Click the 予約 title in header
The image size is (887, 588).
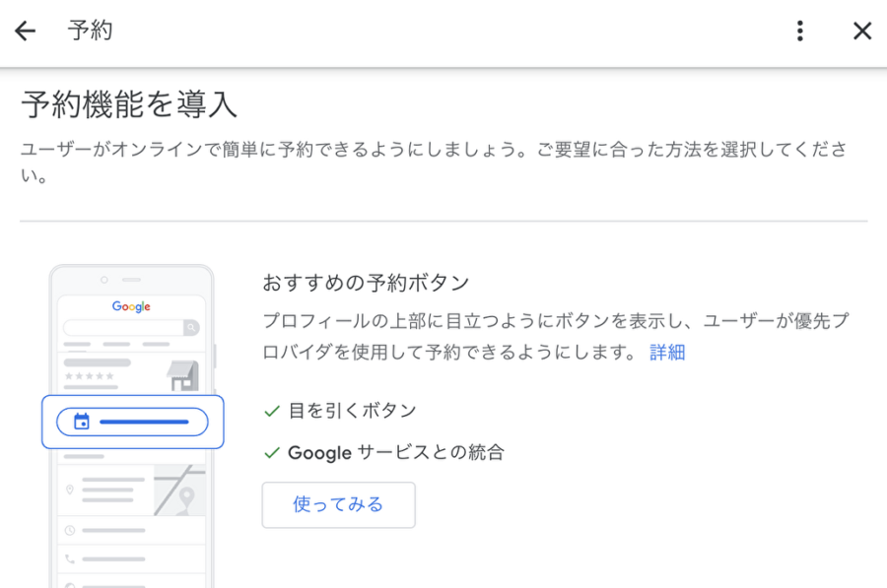tap(90, 32)
